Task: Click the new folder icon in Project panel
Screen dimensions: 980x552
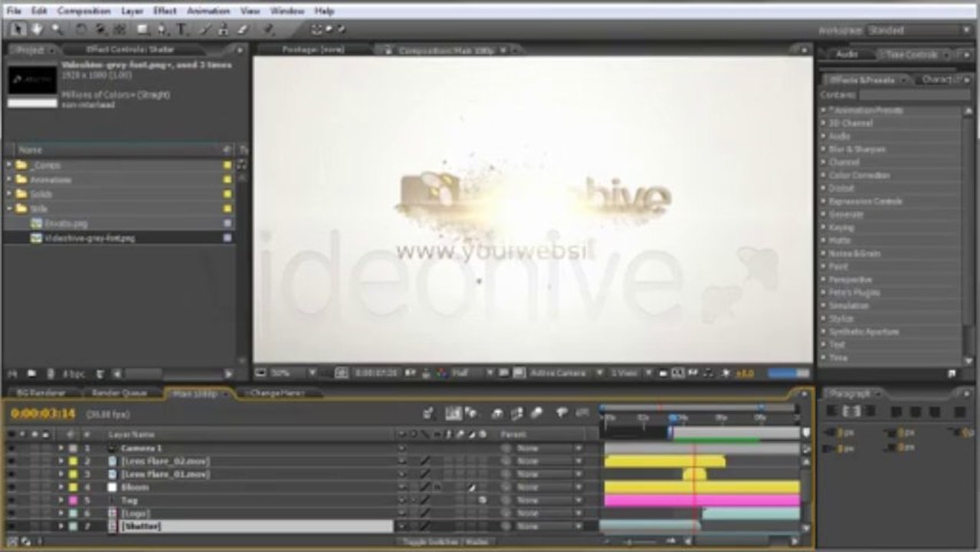Action: pyautogui.click(x=31, y=373)
